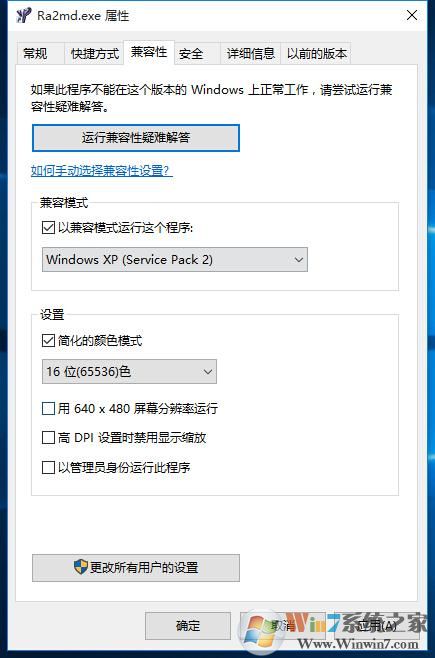Confirm with the 确定 button
The height and width of the screenshot is (658, 435).
[x=188, y=626]
